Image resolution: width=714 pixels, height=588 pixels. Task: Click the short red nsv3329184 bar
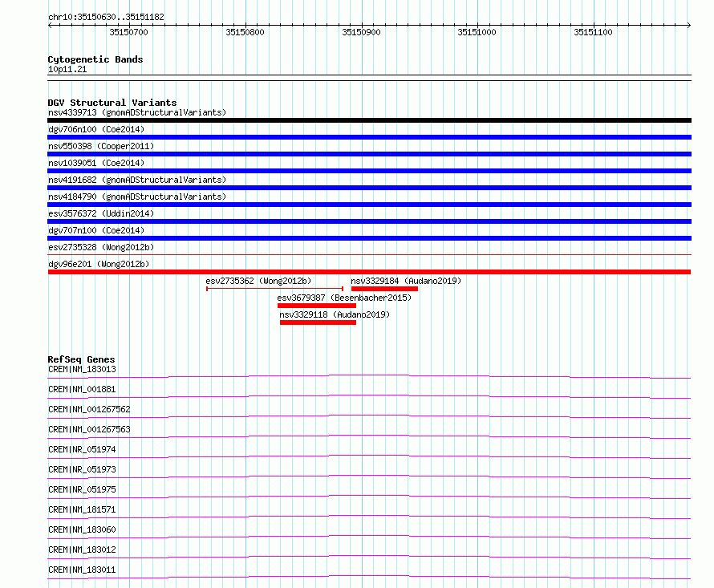point(385,289)
